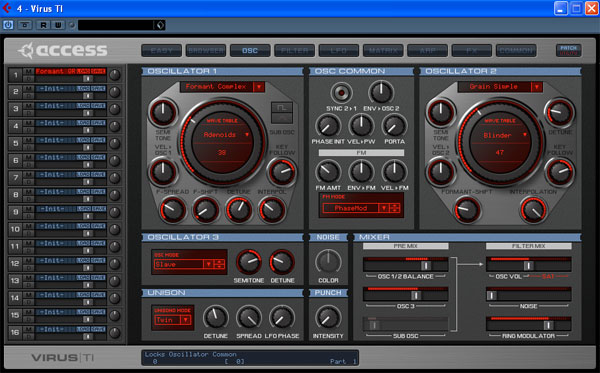Click the Unison Spread knob
The width and height of the screenshot is (600, 373).
click(249, 318)
